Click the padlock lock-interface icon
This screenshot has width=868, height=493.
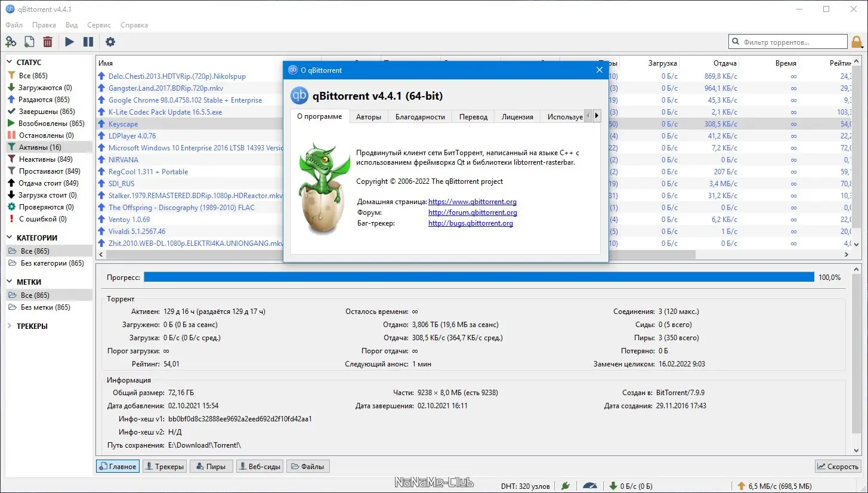coord(857,42)
